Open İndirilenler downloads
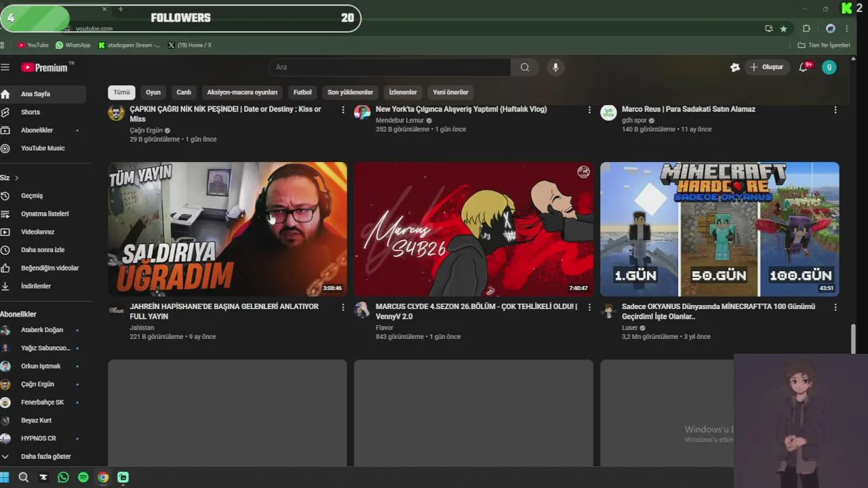 tap(43, 286)
